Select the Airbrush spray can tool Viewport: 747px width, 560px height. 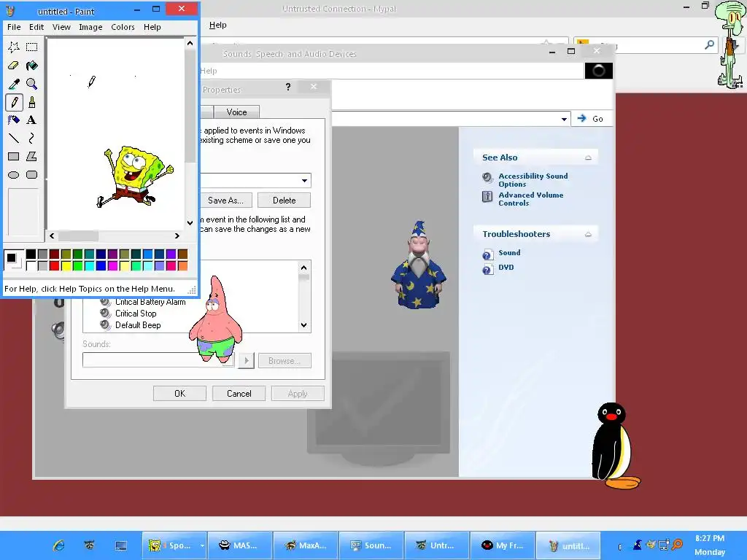[14, 120]
